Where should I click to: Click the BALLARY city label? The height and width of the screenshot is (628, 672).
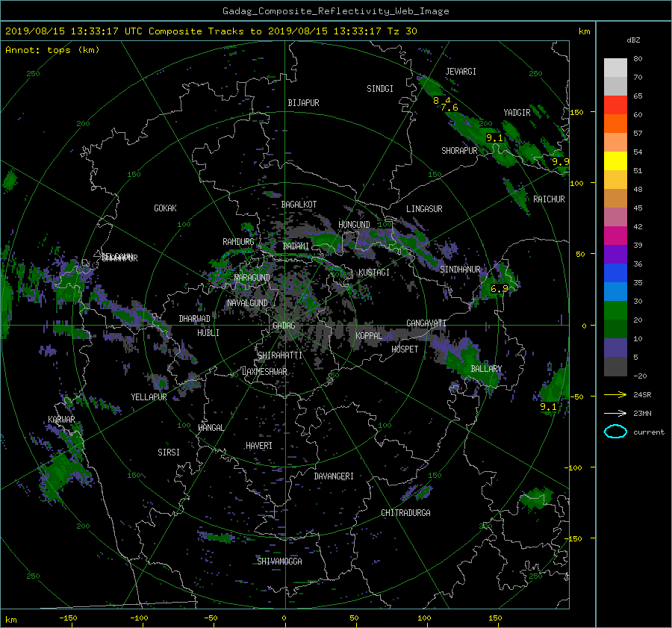(x=486, y=369)
